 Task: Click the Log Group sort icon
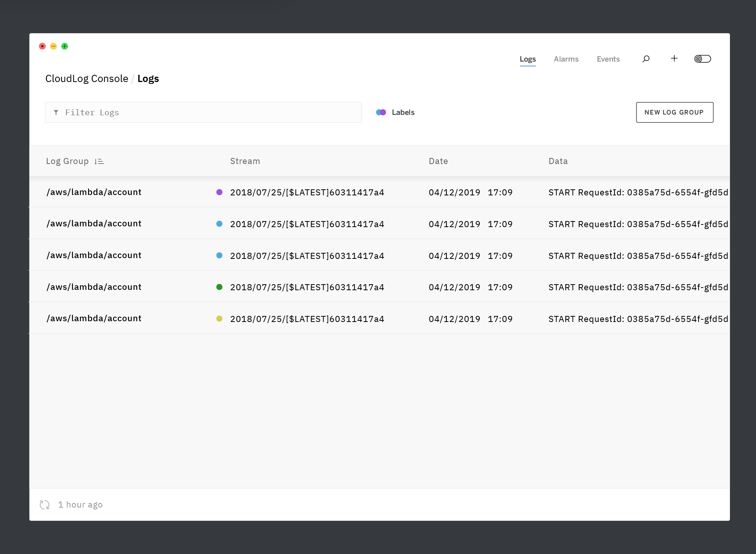[99, 161]
